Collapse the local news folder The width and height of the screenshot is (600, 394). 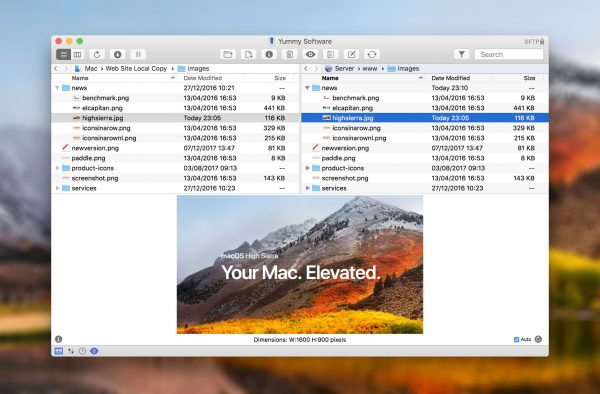tap(57, 88)
